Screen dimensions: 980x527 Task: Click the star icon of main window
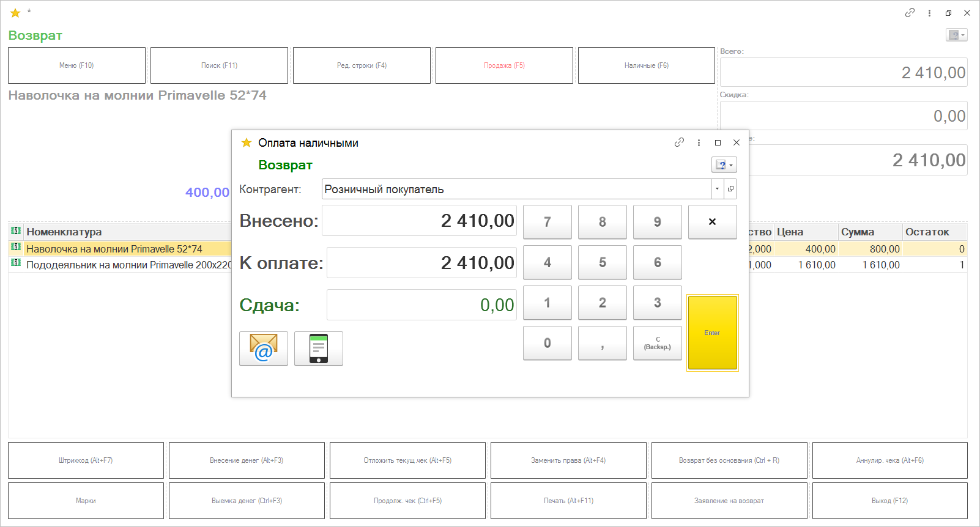tap(15, 13)
